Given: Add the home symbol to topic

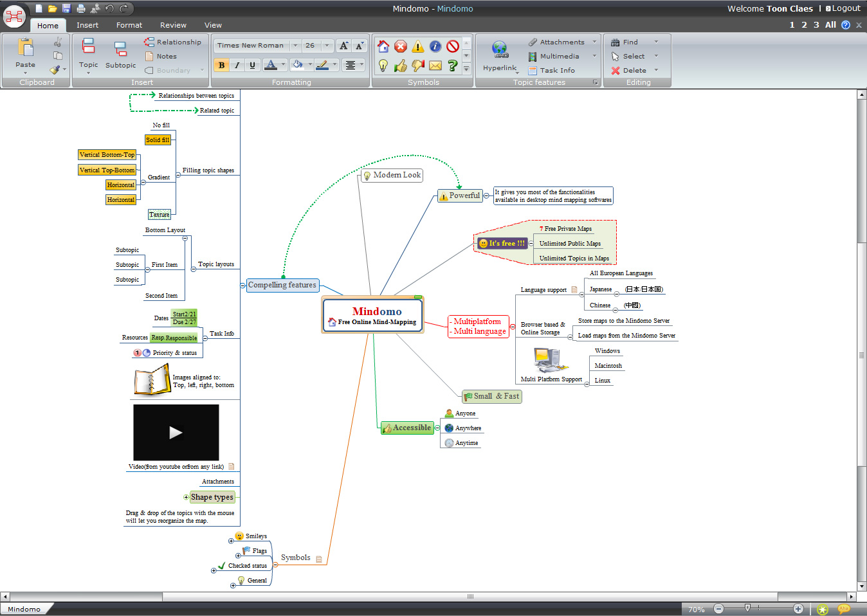Looking at the screenshot, I should pyautogui.click(x=383, y=46).
